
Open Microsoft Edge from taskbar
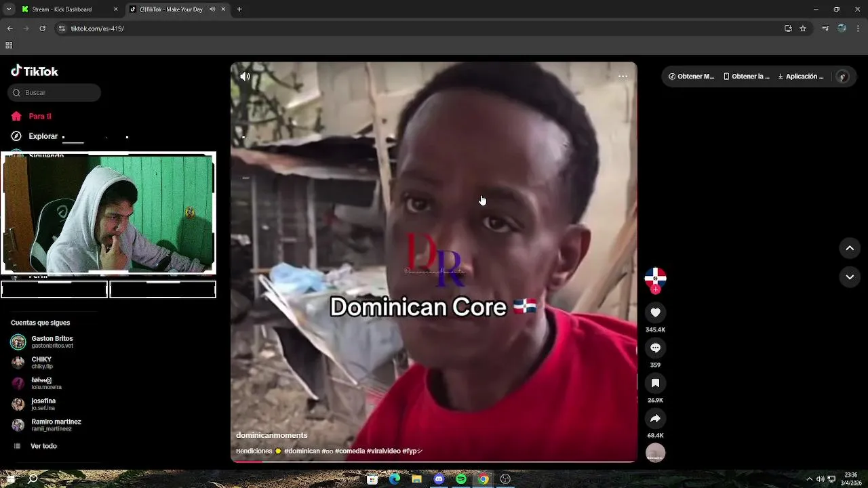(395, 479)
